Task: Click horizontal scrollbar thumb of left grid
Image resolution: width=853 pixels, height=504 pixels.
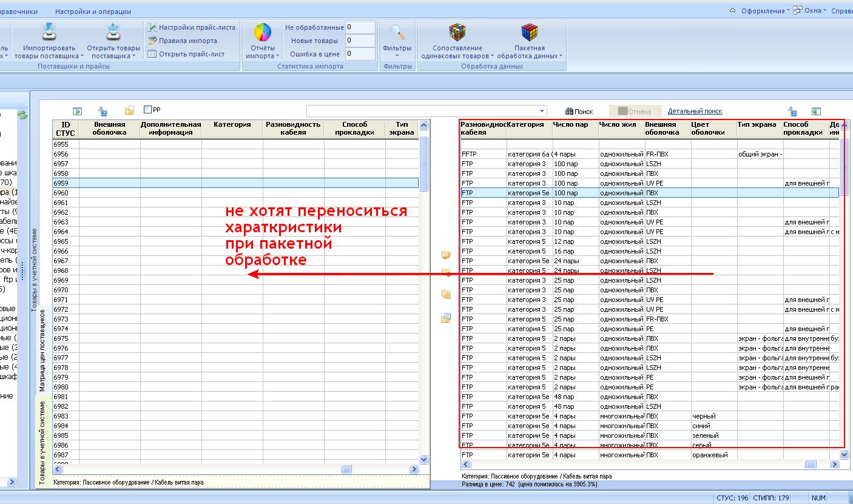Action: click(346, 469)
